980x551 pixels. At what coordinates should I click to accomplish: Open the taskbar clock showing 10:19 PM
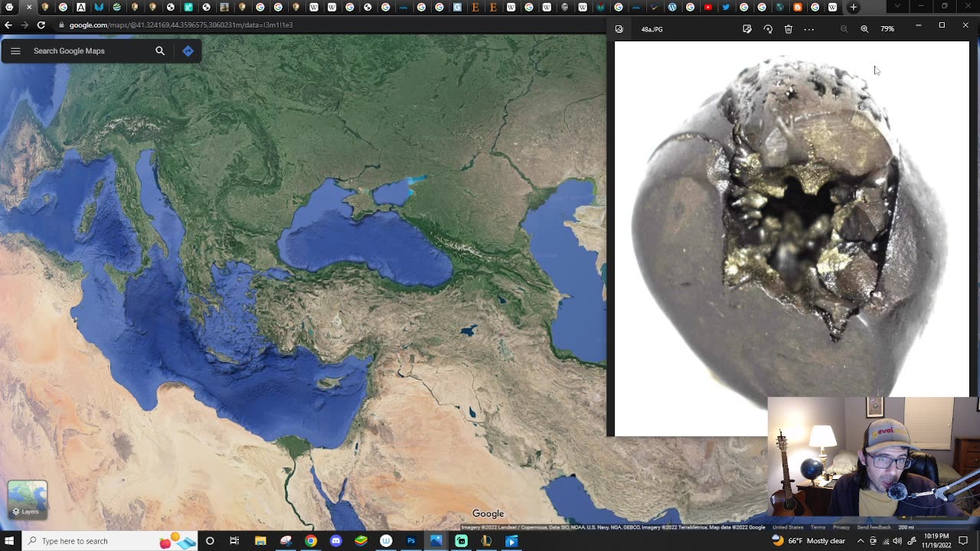click(x=936, y=541)
